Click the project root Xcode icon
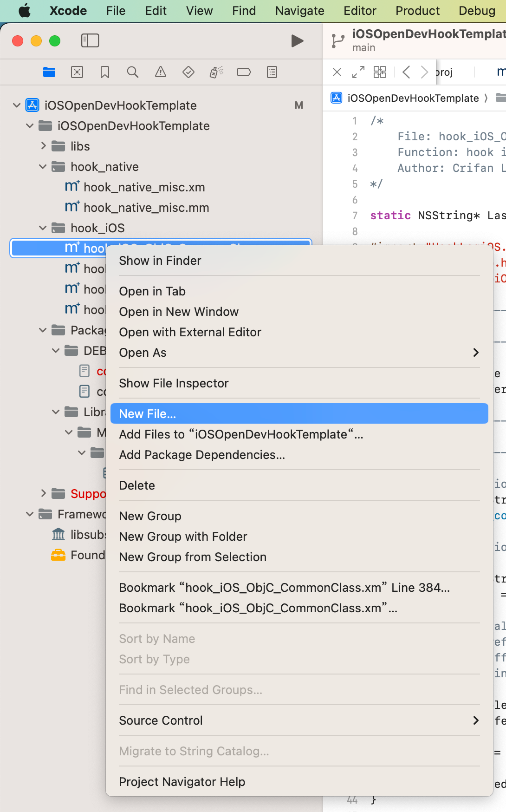This screenshot has width=506, height=812. tap(32, 105)
